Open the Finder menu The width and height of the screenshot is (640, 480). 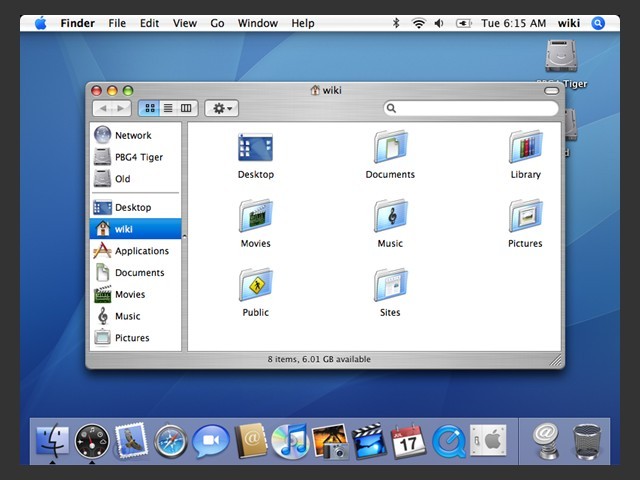[78, 23]
